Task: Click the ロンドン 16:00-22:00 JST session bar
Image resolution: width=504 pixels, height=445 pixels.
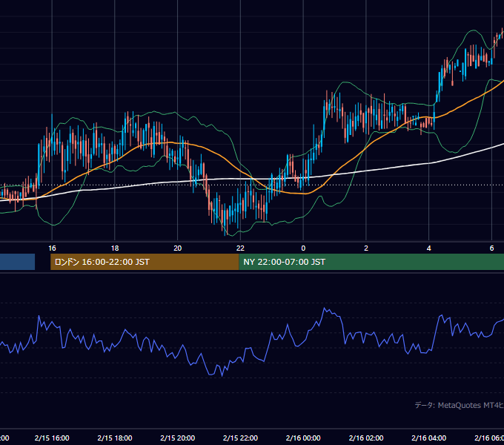Action: 145,262
